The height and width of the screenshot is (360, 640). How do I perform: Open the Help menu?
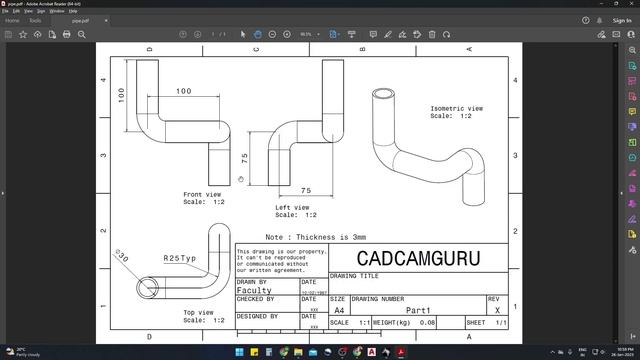point(73,11)
